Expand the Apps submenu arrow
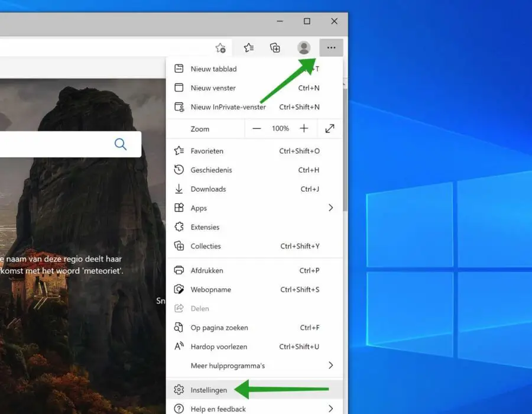Image resolution: width=532 pixels, height=414 pixels. 331,208
